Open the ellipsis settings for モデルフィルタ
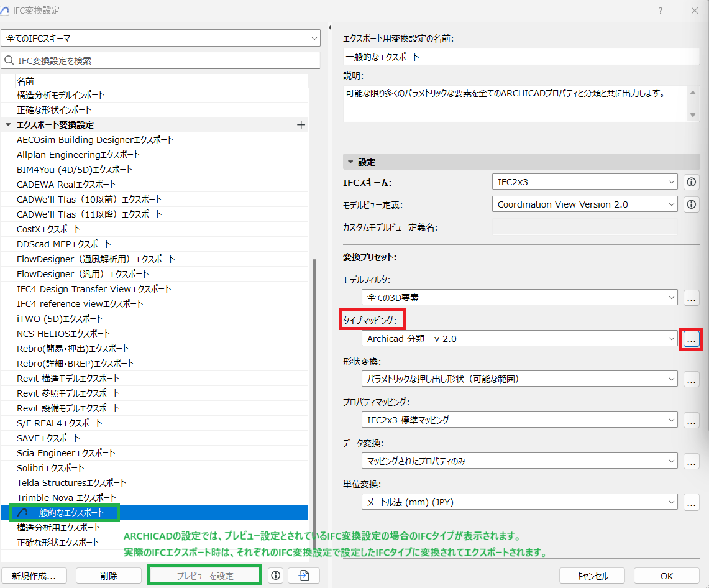 coord(691,298)
